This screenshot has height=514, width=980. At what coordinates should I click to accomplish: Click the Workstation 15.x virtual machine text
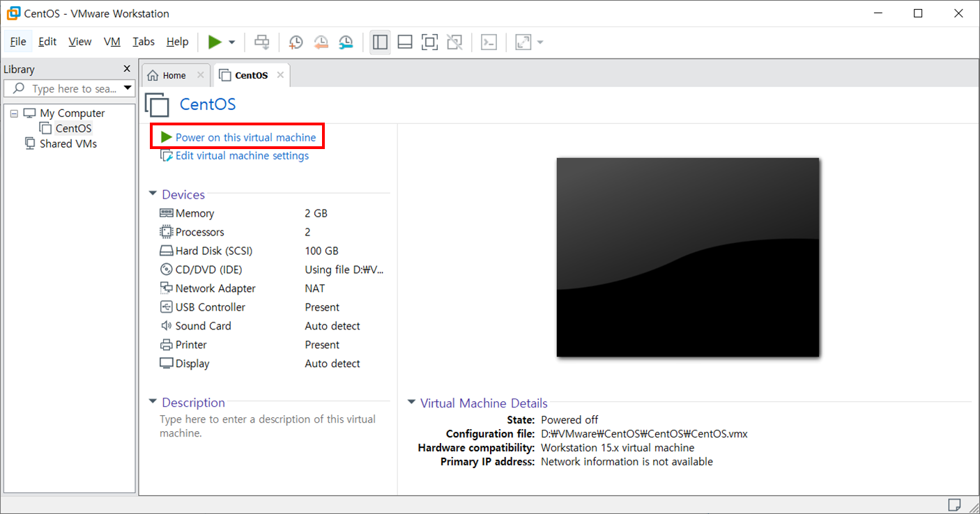tap(618, 447)
